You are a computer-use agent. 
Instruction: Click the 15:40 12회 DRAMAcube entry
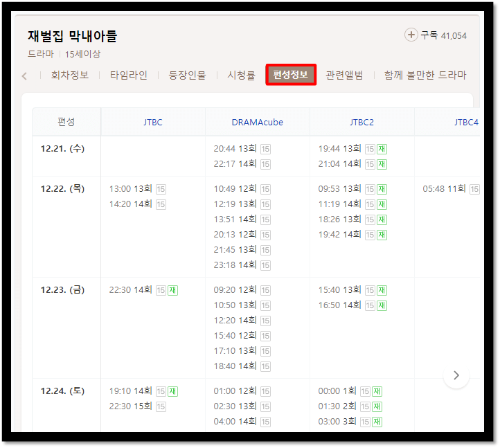(242, 336)
